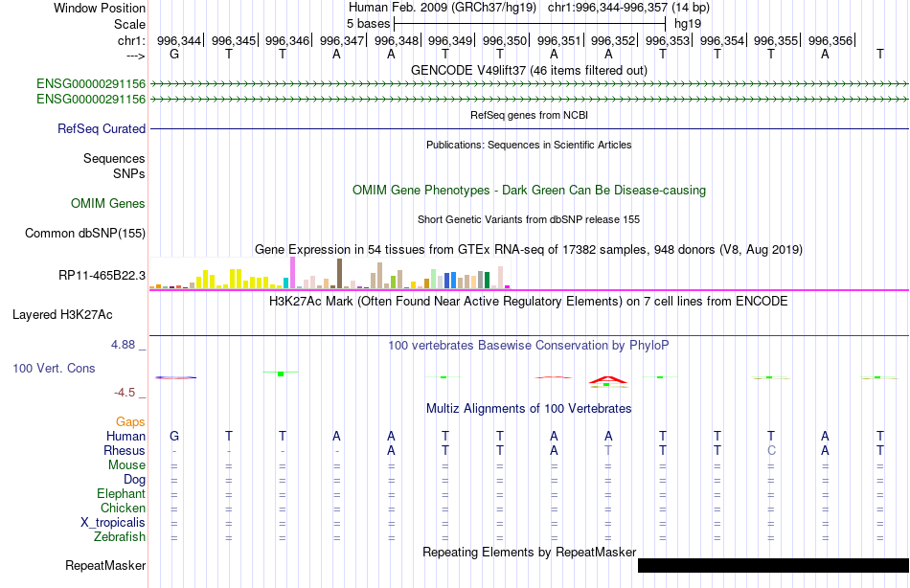Click the OMIM Genes track label
The image size is (910, 588).
108,203
